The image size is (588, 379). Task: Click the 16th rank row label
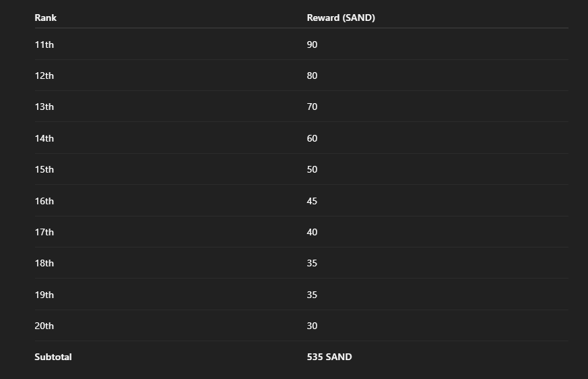click(44, 201)
